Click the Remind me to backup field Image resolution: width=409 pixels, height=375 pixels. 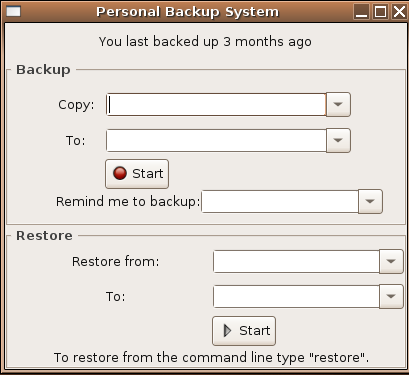pyautogui.click(x=280, y=201)
